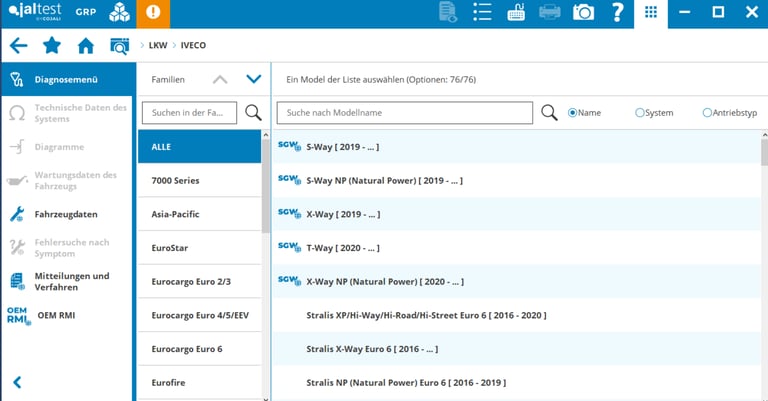
Task: Open help question mark icon
Action: point(618,12)
